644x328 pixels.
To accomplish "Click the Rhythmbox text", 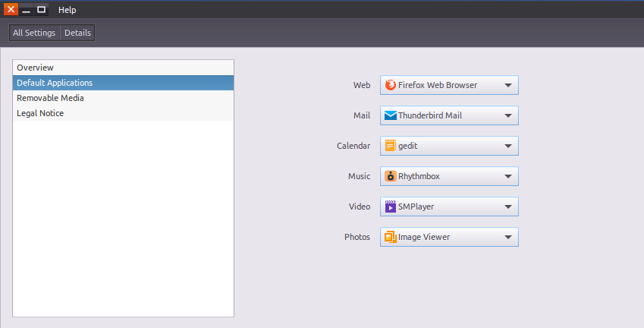I will (419, 176).
